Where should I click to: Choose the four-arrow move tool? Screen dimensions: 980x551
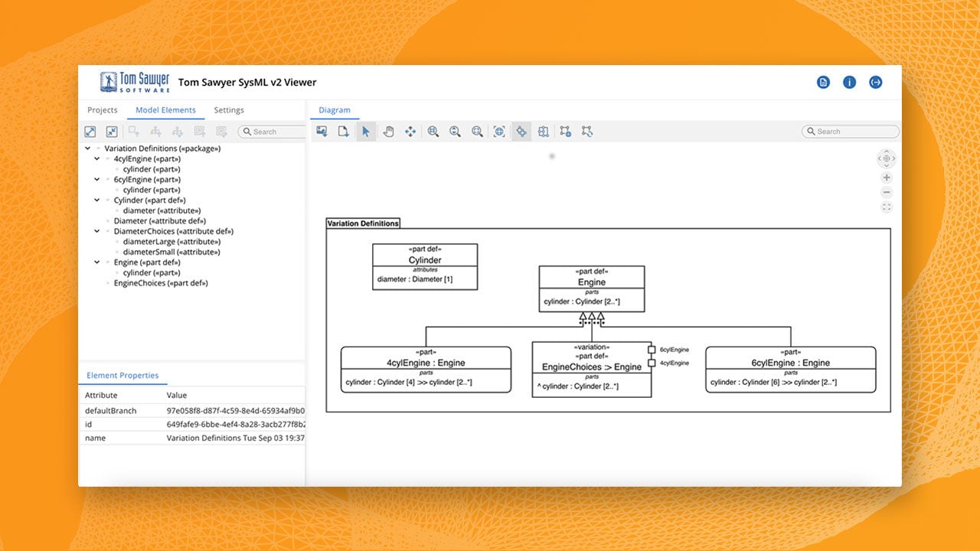click(410, 132)
